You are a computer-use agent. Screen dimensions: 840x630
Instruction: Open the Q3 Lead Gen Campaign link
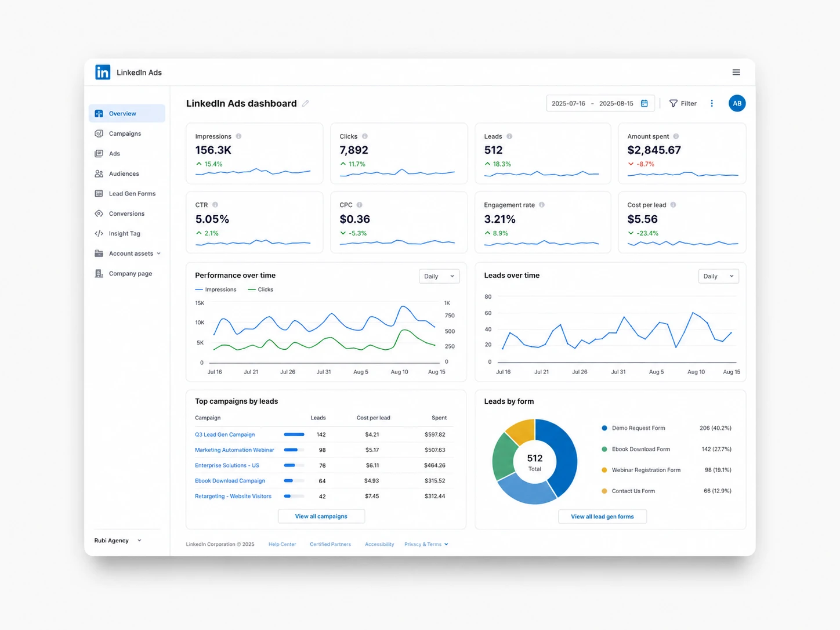pyautogui.click(x=225, y=435)
